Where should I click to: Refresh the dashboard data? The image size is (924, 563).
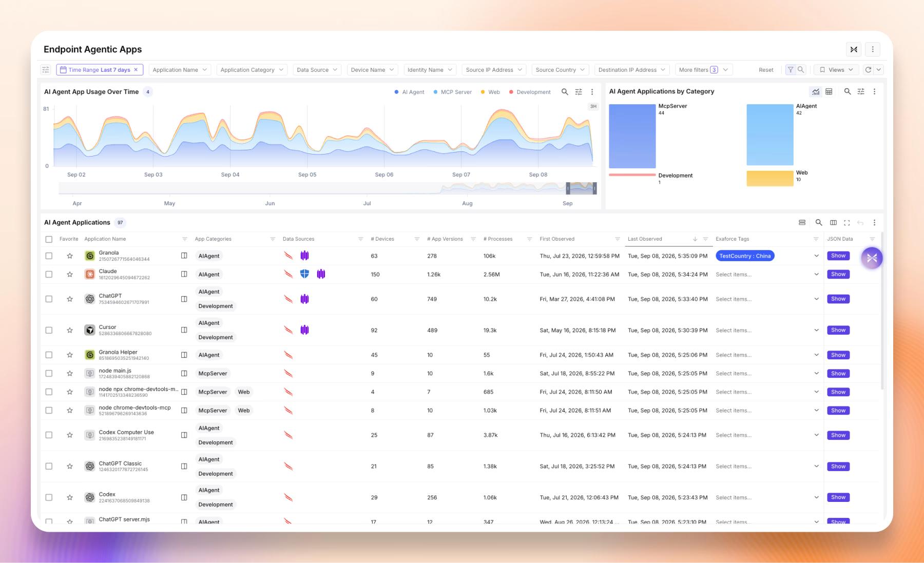(x=868, y=70)
